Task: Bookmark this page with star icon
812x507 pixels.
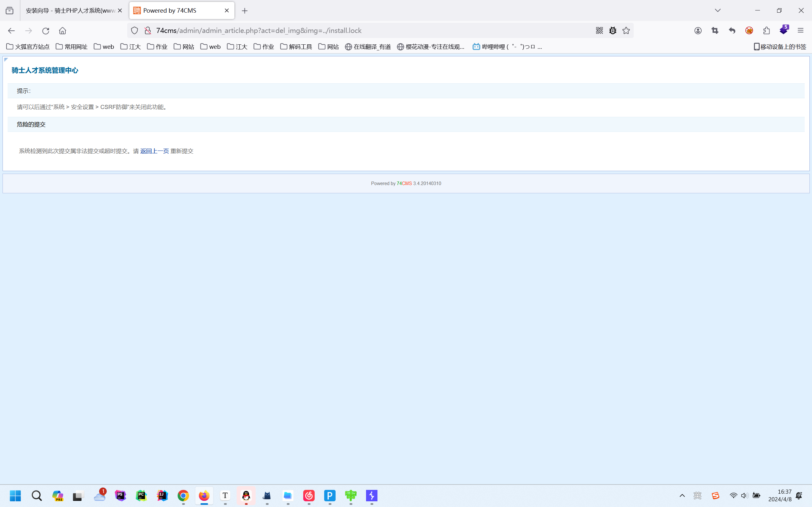Action: 626,30
